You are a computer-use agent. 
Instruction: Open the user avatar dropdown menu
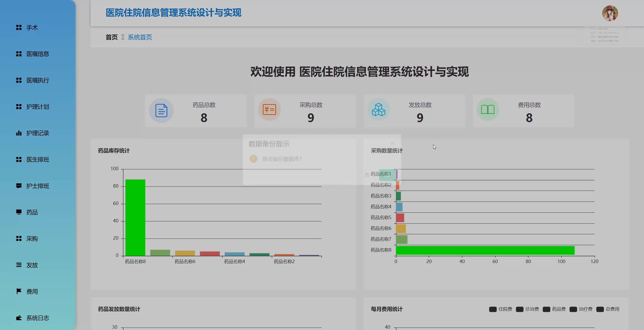point(610,13)
